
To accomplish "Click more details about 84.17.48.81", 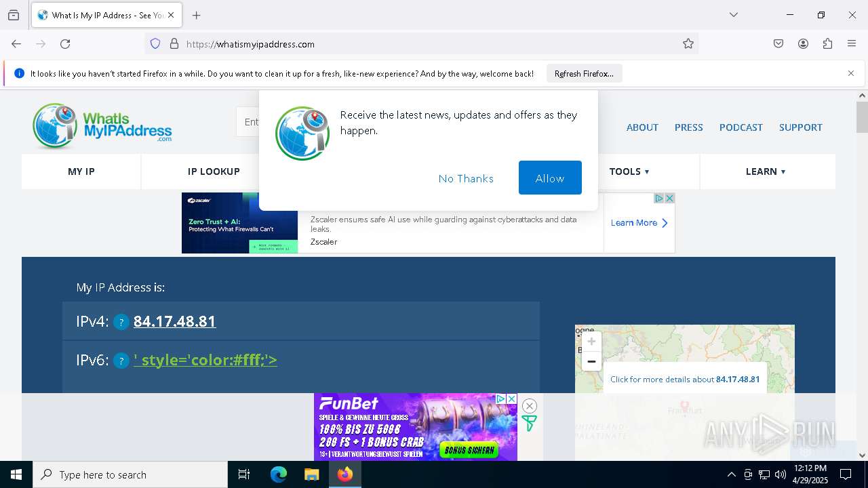I will [685, 380].
